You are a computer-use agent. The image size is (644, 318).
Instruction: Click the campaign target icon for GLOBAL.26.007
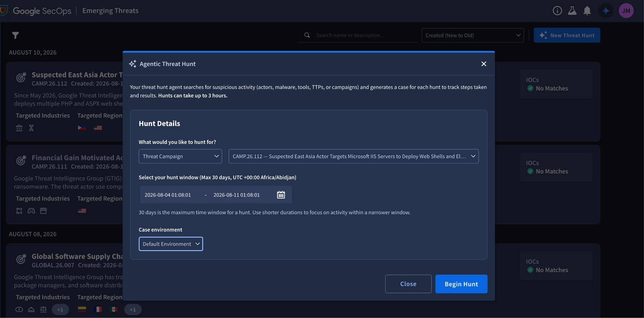(21, 259)
